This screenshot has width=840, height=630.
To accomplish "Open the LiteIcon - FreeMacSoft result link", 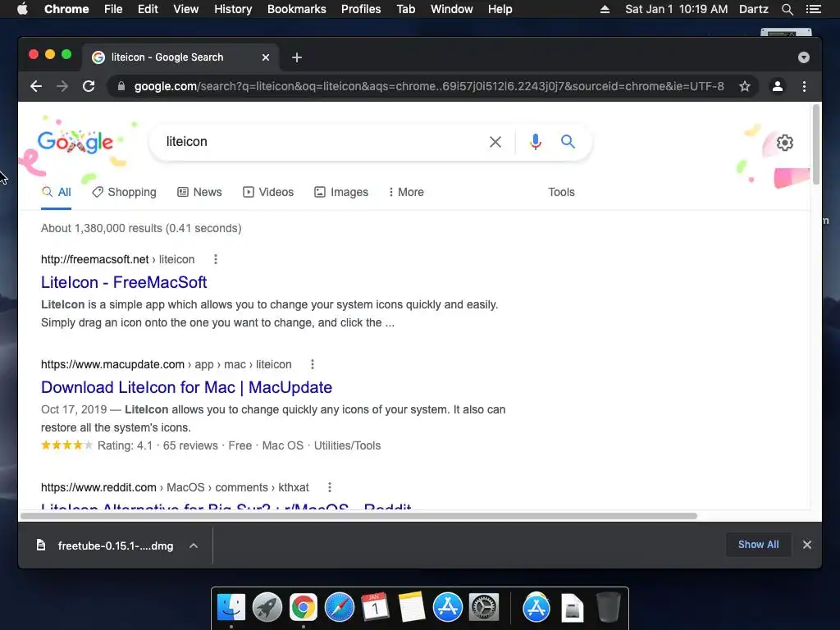I will click(124, 282).
